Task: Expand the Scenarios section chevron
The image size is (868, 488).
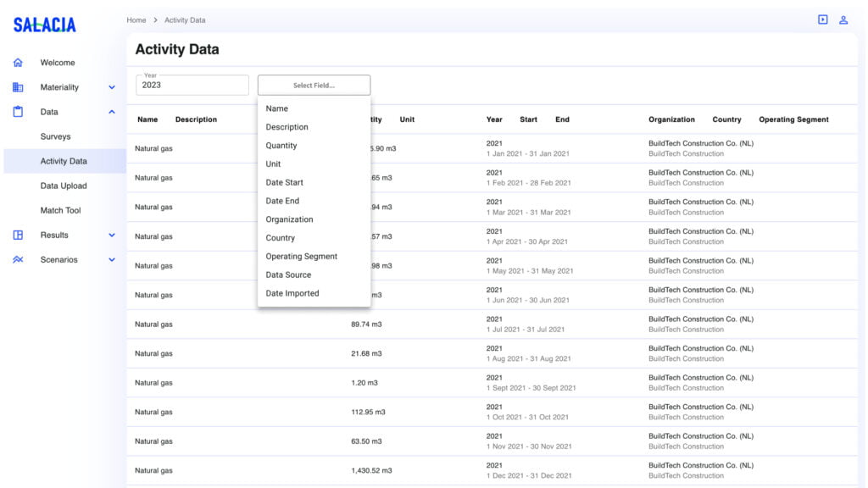Action: tap(112, 260)
